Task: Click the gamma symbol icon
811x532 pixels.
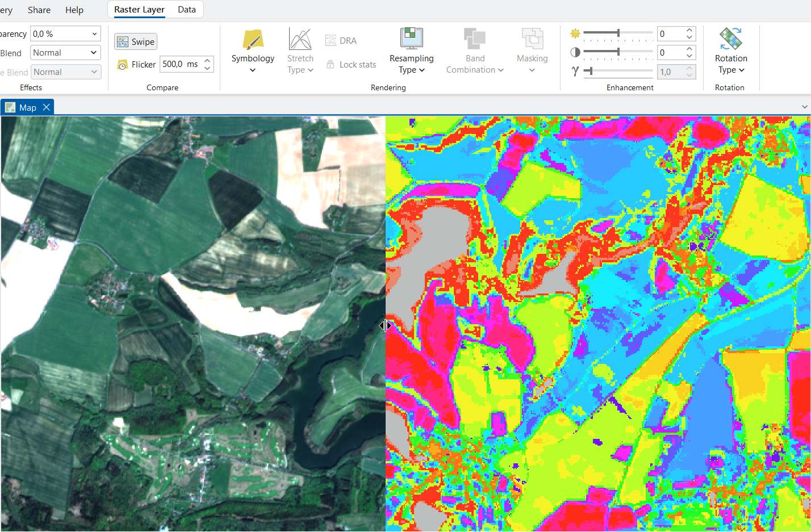Action: coord(575,72)
